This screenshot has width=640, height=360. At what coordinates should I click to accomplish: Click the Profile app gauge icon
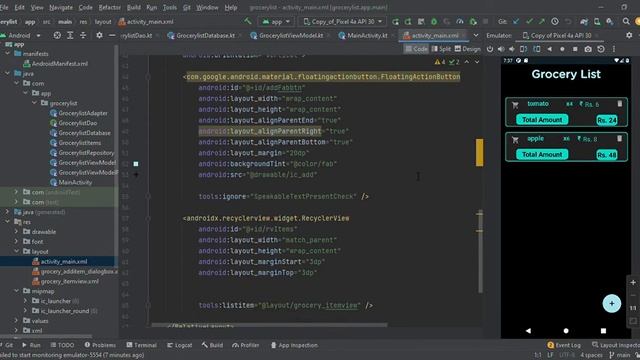pyautogui.click(x=460, y=22)
